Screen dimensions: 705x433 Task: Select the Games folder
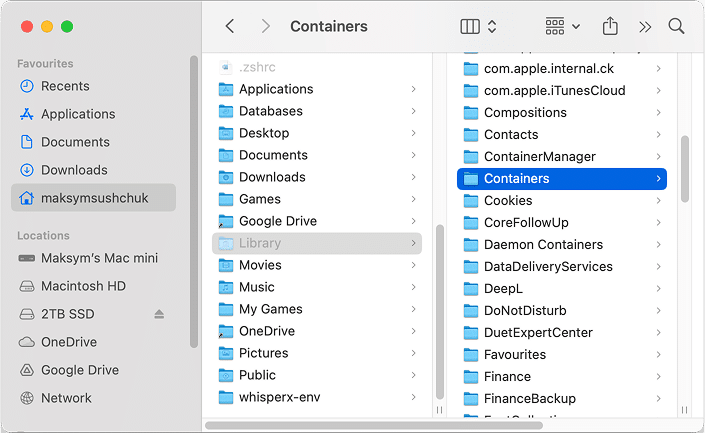click(317, 199)
